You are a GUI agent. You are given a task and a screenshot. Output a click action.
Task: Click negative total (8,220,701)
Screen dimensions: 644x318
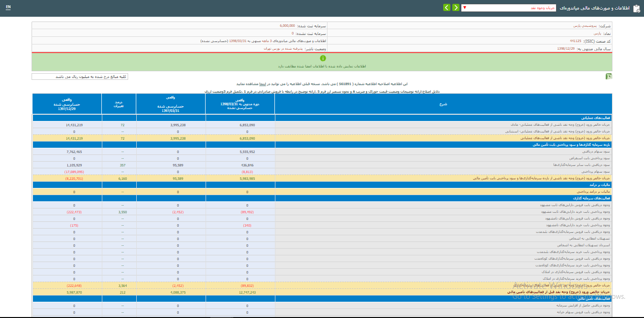coord(74,178)
